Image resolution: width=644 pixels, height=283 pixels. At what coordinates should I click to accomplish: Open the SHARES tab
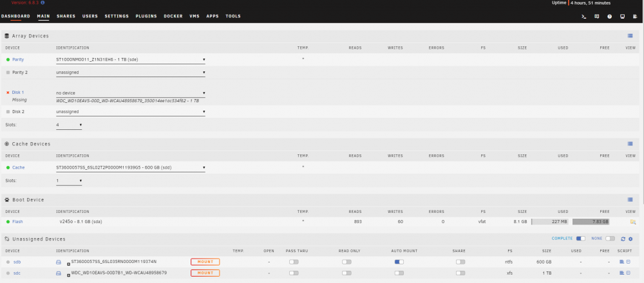[x=66, y=17]
